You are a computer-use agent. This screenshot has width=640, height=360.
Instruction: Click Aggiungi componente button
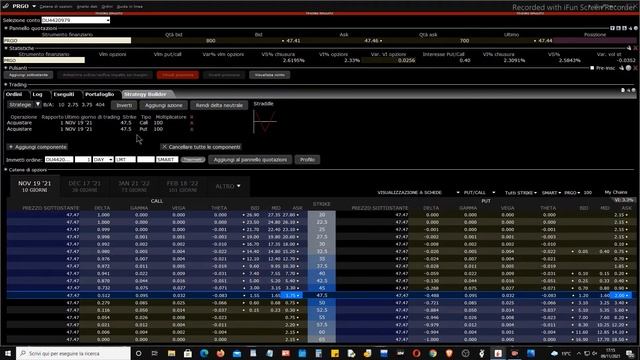pos(38,147)
